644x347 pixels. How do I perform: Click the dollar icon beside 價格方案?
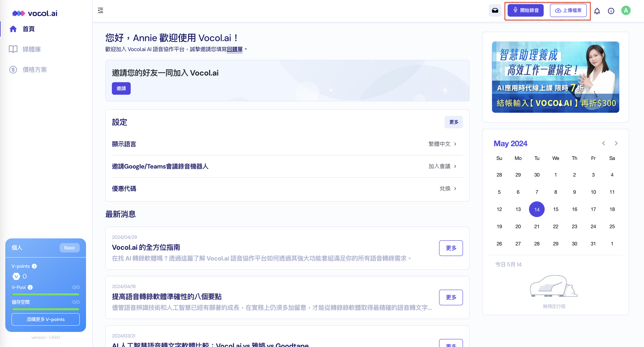pos(13,70)
